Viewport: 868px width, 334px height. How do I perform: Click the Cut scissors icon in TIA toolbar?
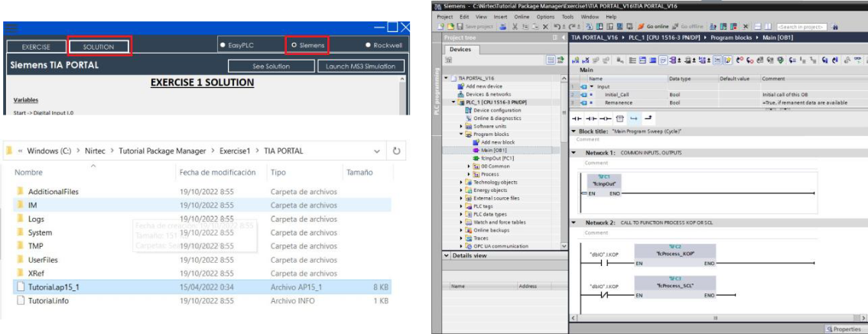coord(515,27)
